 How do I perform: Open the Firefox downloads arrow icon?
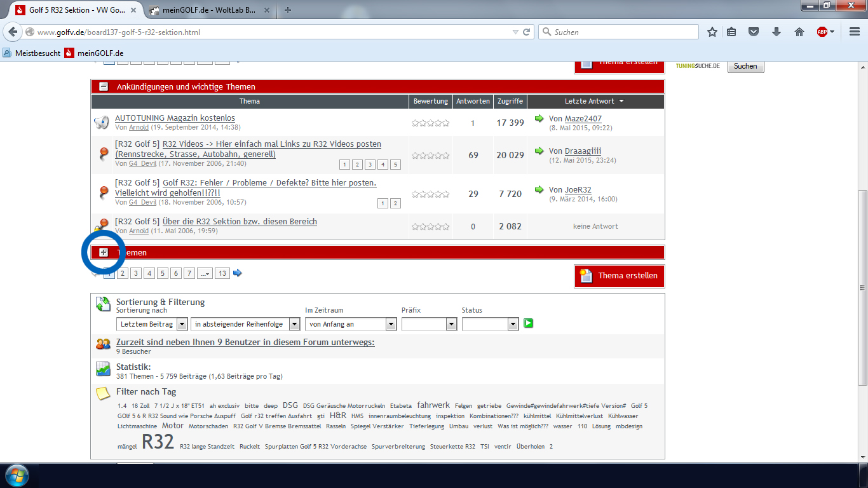776,32
